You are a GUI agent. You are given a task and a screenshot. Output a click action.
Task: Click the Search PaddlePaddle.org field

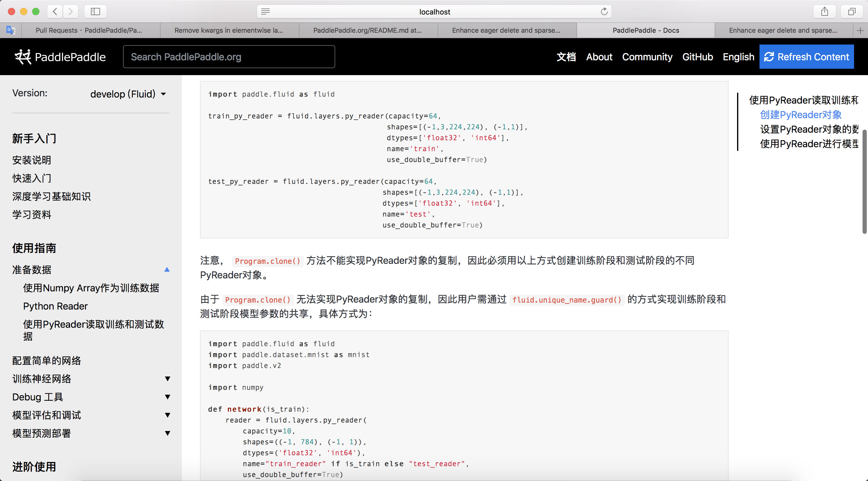pyautogui.click(x=229, y=57)
